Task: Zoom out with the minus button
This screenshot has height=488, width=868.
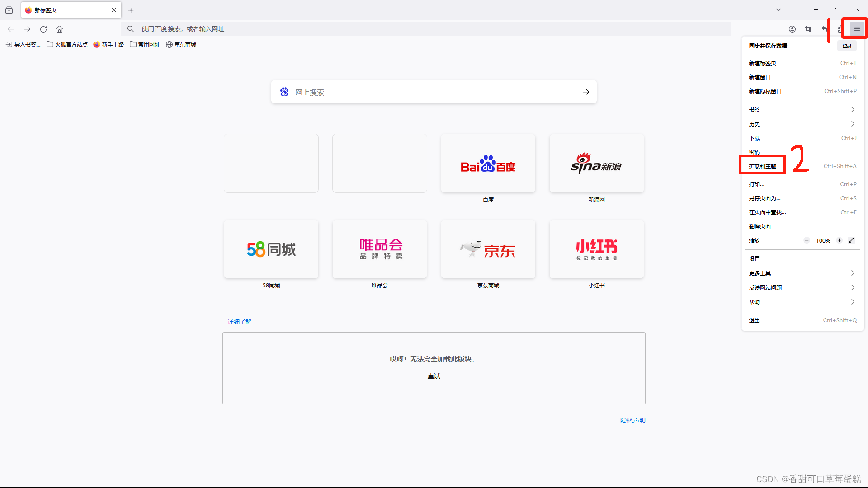Action: pyautogui.click(x=807, y=240)
